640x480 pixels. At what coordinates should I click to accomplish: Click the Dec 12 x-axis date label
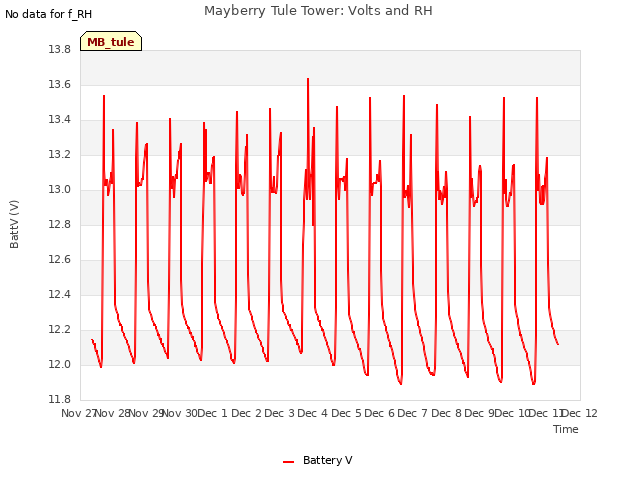580,413
